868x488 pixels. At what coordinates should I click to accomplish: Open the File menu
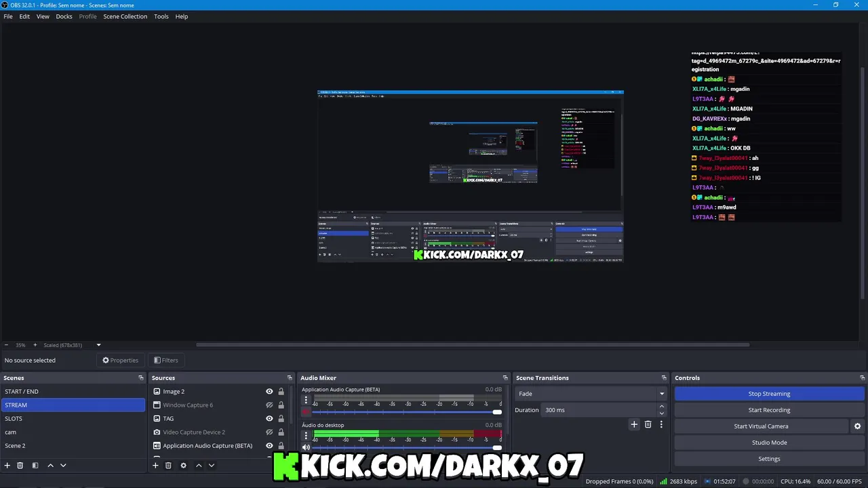click(8, 16)
